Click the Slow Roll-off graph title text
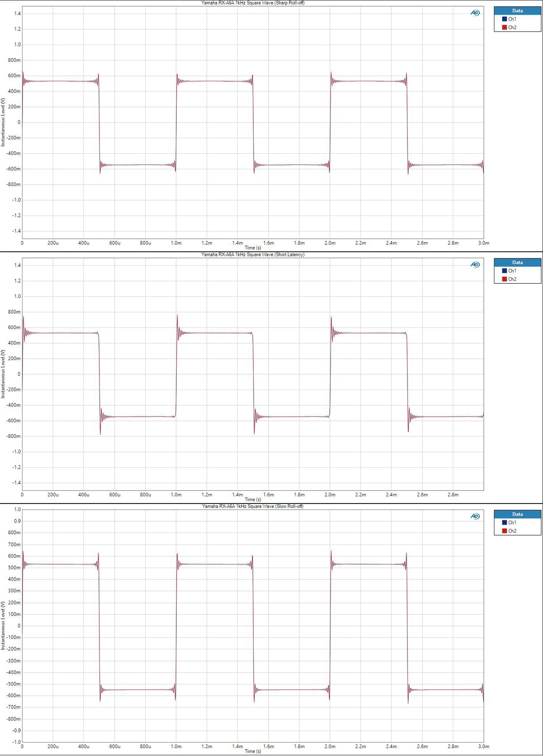The width and height of the screenshot is (543, 756). [253, 506]
